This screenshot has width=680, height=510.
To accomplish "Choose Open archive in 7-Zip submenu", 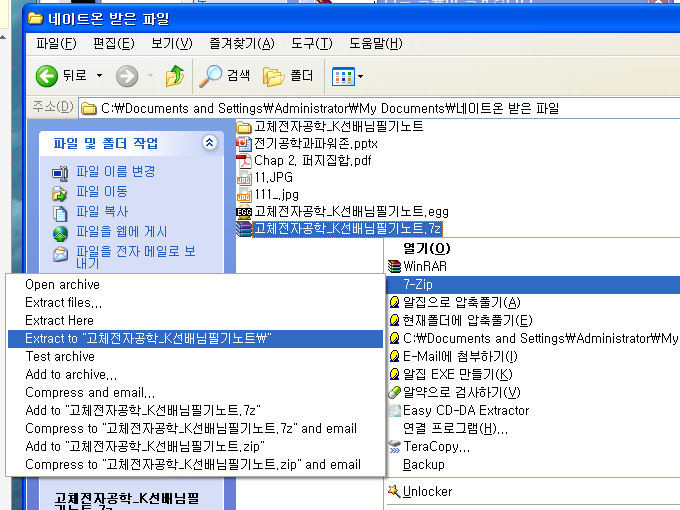I will click(195, 284).
